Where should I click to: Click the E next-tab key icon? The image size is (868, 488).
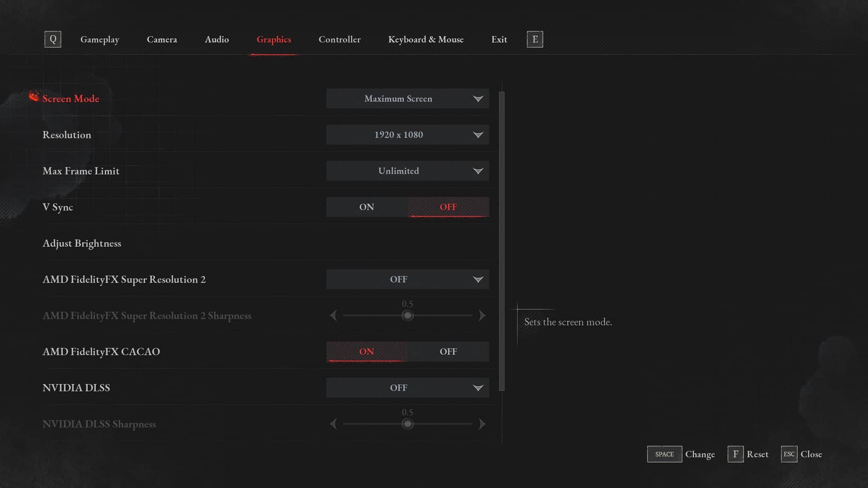point(535,39)
